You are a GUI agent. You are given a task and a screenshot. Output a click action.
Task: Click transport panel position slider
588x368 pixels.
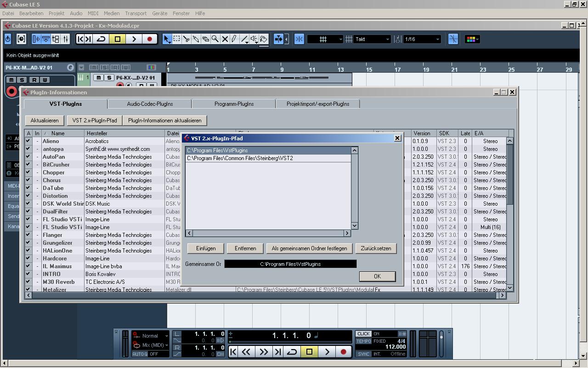coord(290,342)
